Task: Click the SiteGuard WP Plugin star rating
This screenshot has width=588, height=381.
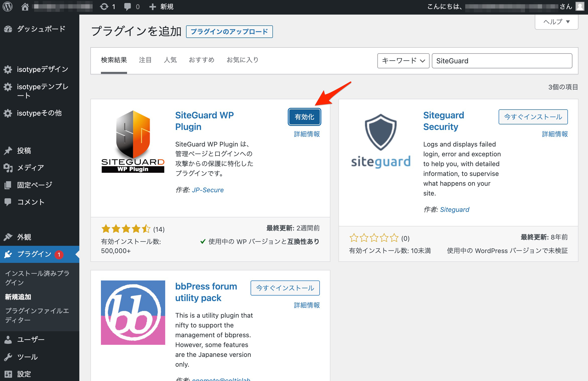Action: click(126, 229)
